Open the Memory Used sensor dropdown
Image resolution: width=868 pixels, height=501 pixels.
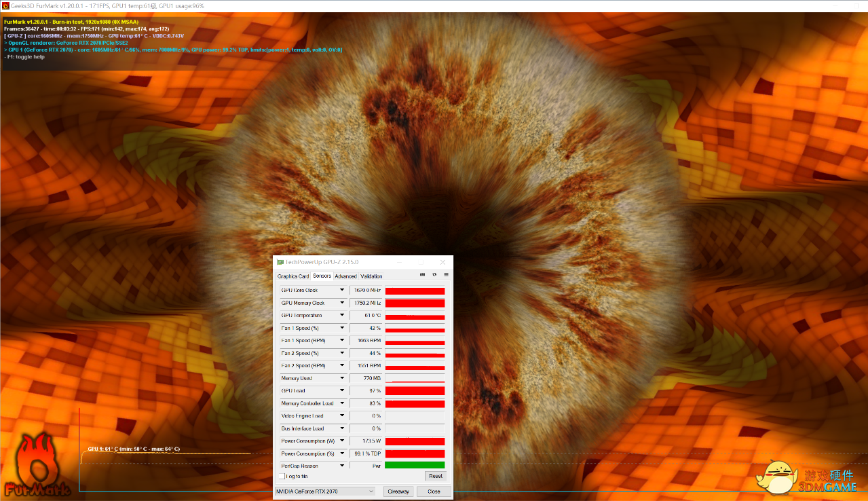click(x=342, y=378)
